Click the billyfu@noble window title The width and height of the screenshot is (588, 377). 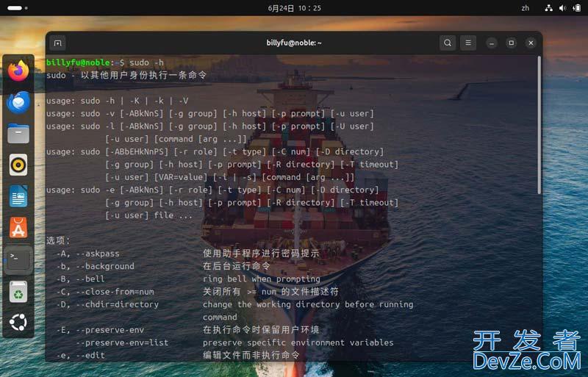point(294,43)
